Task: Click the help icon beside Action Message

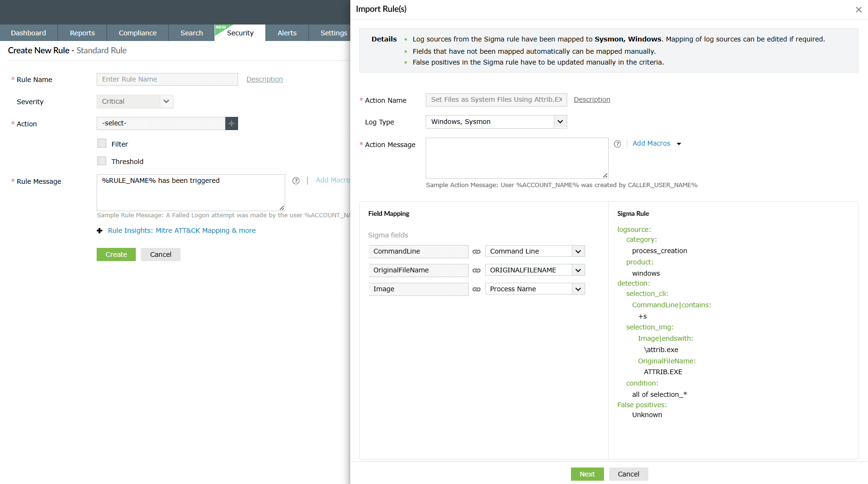Action: 618,144
